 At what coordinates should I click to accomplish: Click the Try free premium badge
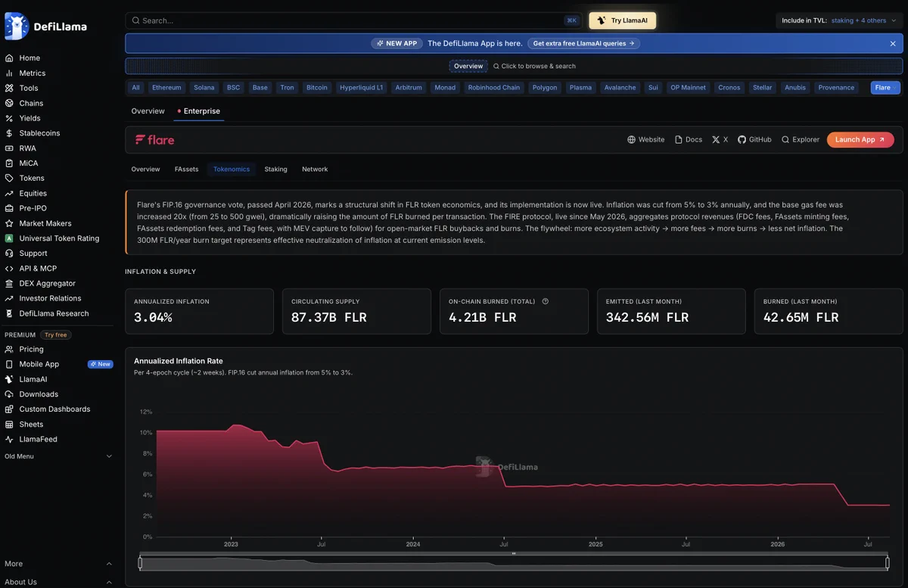(x=55, y=334)
